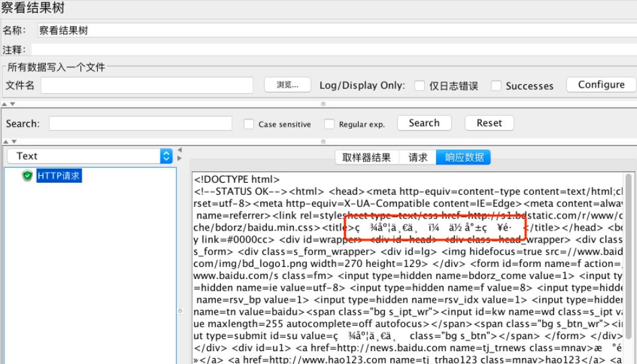Viewport: 637px width, 364px height.
Task: Collapse the tree pane with the left arrow
Action: [x=179, y=150]
